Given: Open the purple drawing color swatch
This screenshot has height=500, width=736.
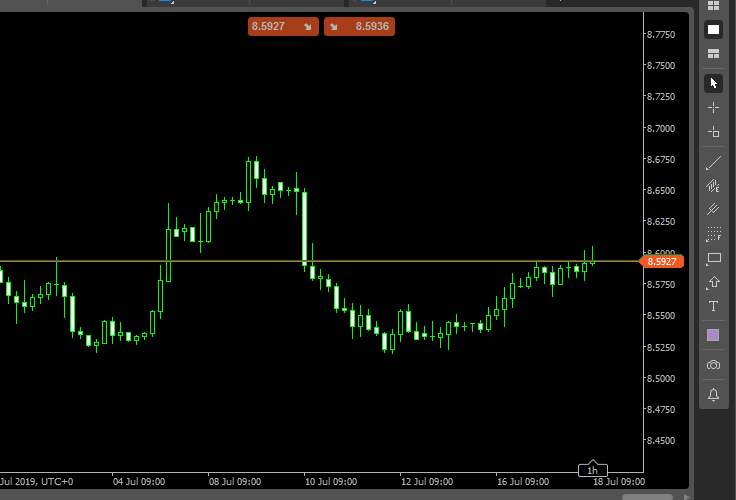Looking at the screenshot, I should click(713, 335).
